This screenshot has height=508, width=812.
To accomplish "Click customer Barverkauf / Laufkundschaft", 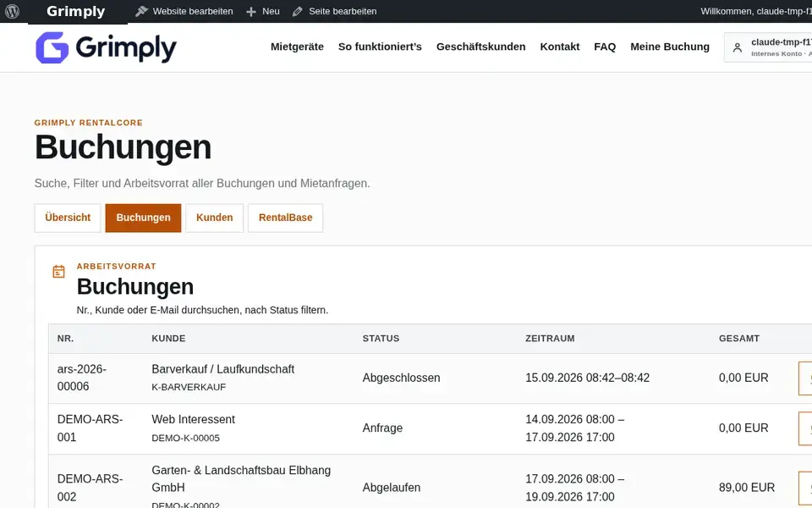I will pos(222,369).
